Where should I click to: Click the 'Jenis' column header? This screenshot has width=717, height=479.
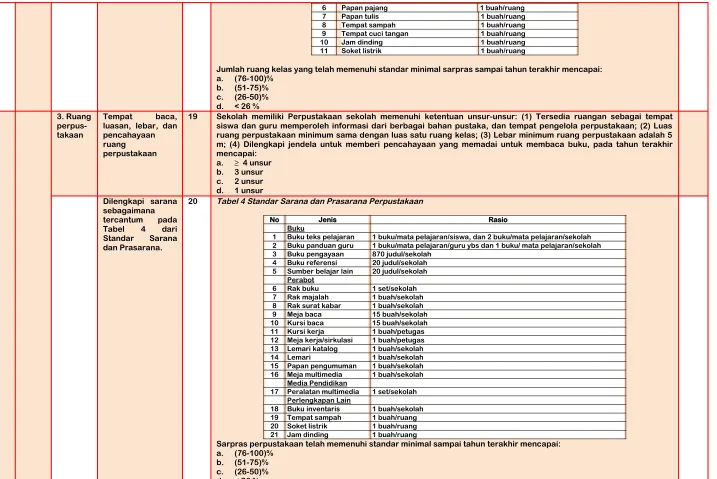pos(327,220)
